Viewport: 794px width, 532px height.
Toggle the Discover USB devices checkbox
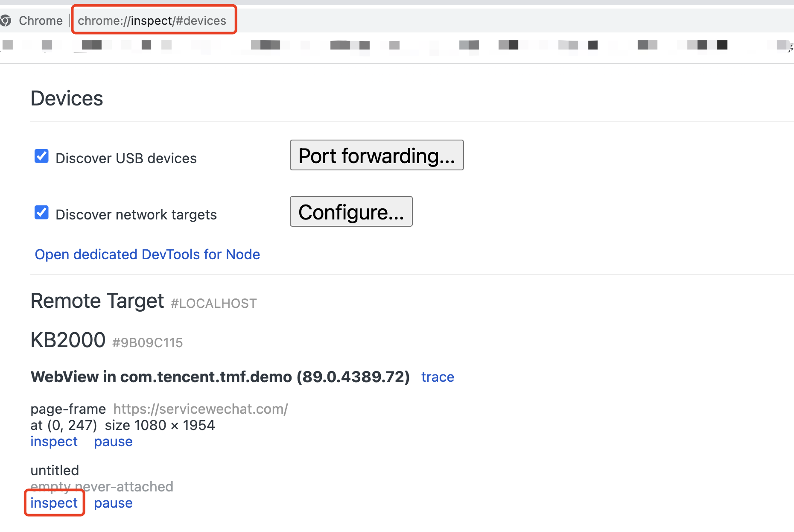pos(41,156)
